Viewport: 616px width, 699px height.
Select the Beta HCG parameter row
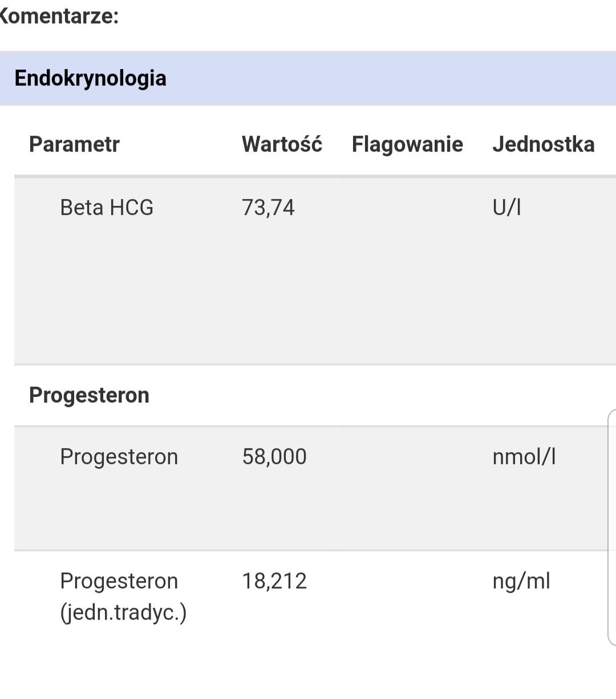click(x=107, y=208)
